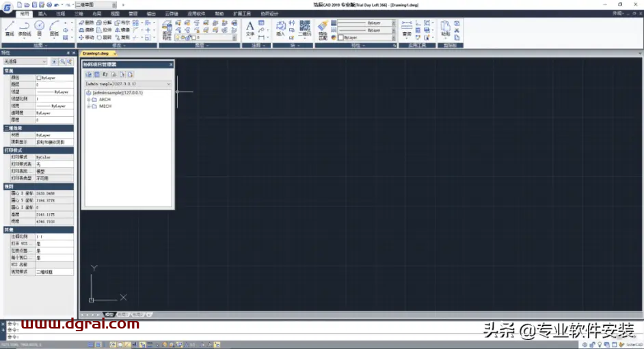Switch to the 插入 ribbon tab

[43, 13]
